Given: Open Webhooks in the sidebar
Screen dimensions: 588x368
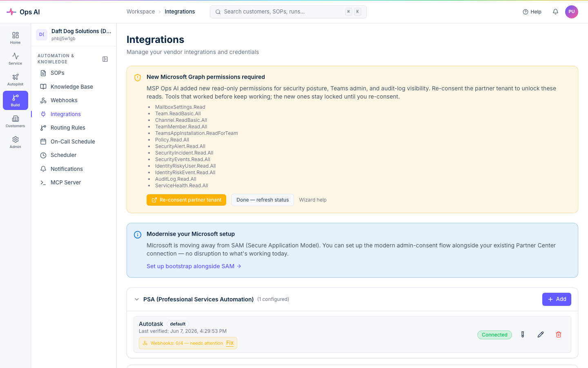Looking at the screenshot, I should (74, 100).
